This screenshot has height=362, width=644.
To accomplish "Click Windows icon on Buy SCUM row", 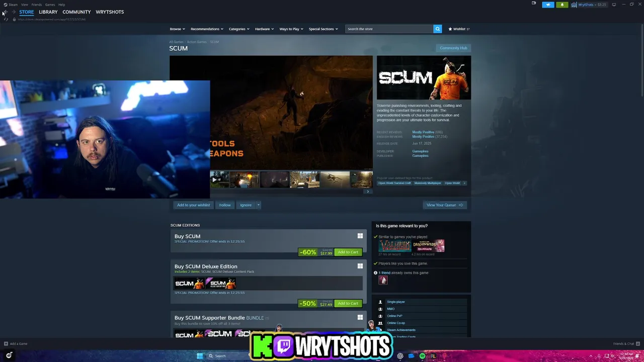I will [x=360, y=236].
